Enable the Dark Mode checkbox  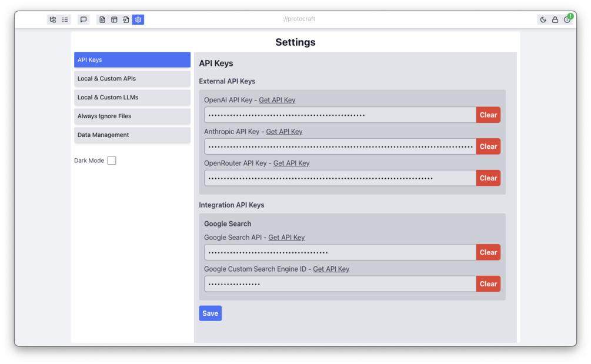tap(112, 161)
